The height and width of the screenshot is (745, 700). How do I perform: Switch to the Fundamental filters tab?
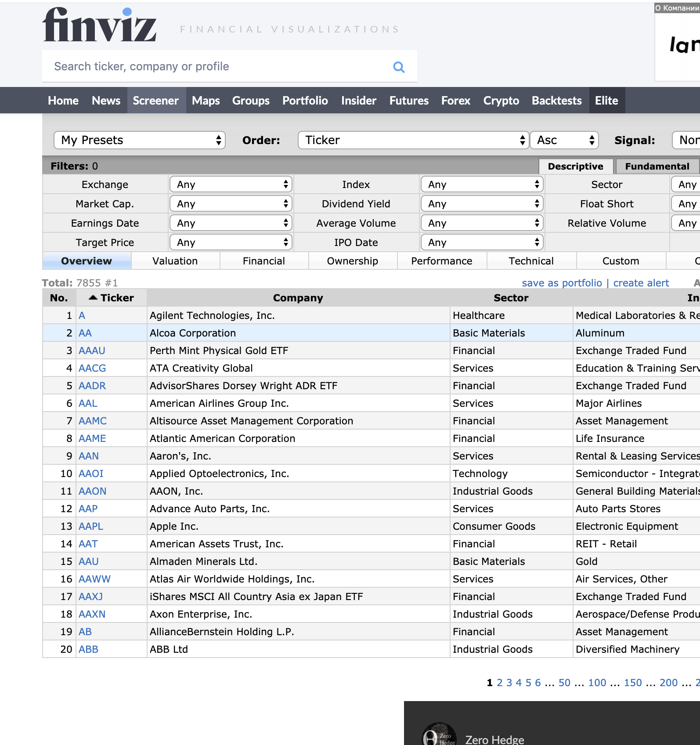[657, 166]
